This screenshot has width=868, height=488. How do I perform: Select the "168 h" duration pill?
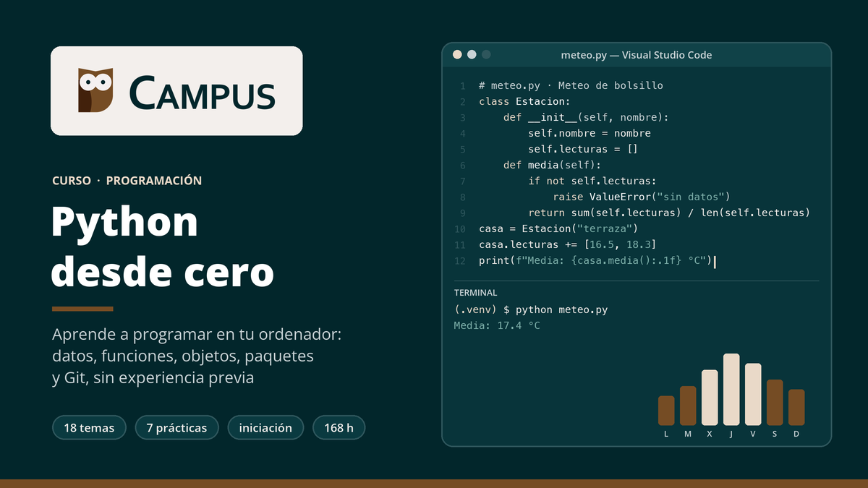339,428
